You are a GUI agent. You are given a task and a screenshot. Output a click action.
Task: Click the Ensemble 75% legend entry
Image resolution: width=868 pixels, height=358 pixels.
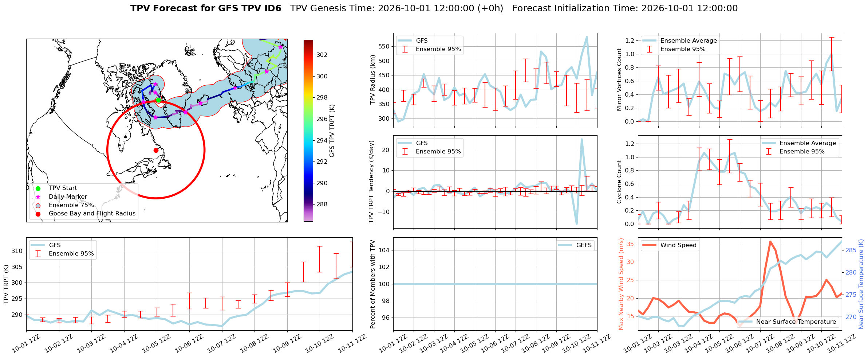click(64, 205)
